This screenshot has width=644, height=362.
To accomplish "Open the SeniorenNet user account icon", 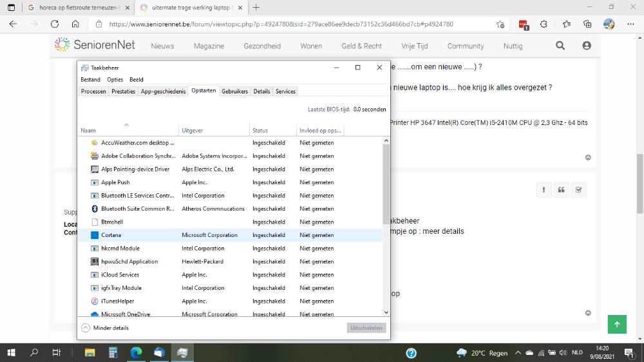I will [587, 46].
